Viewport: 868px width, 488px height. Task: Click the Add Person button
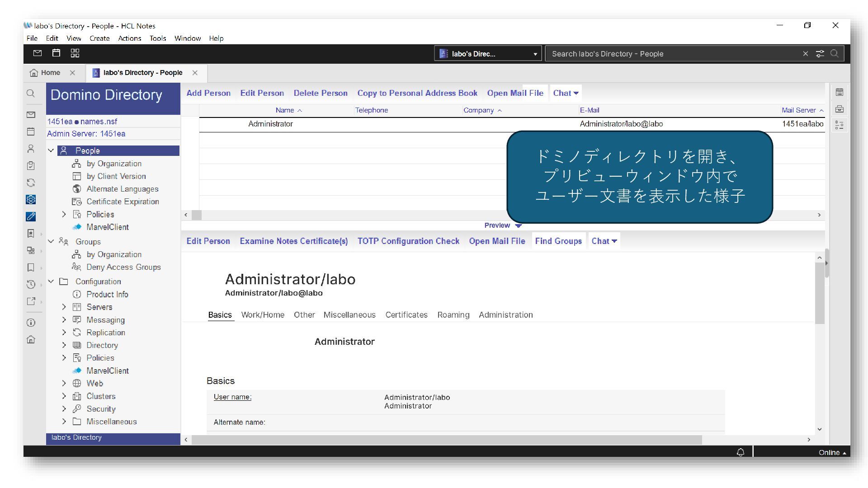tap(208, 93)
